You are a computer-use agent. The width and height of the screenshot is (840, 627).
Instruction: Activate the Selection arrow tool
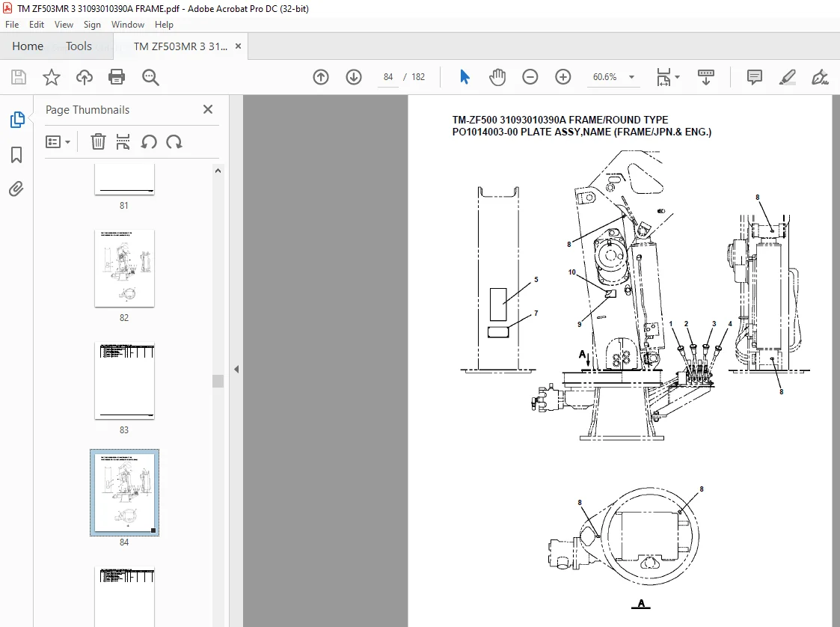465,77
